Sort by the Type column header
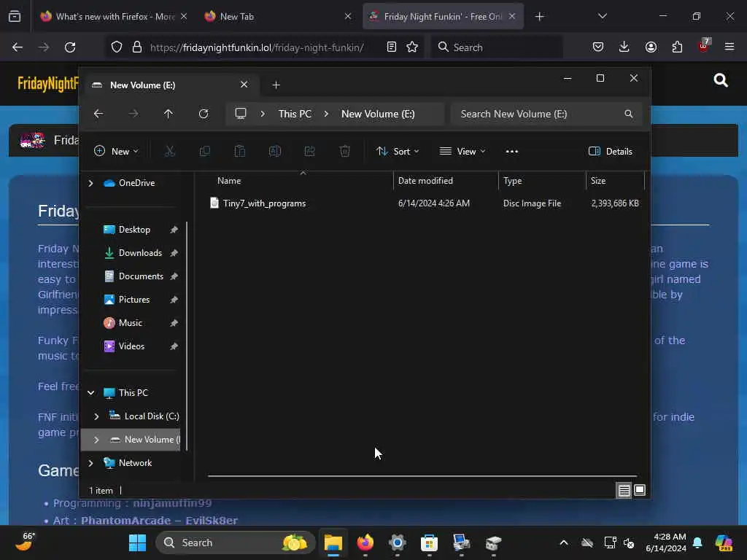Viewport: 747px width, 560px height. click(542, 181)
